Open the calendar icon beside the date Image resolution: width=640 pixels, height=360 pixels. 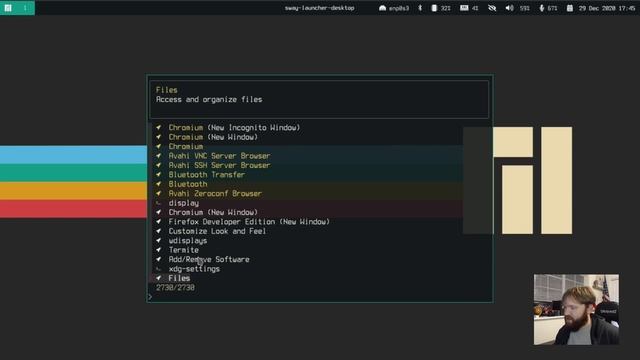pyautogui.click(x=569, y=8)
